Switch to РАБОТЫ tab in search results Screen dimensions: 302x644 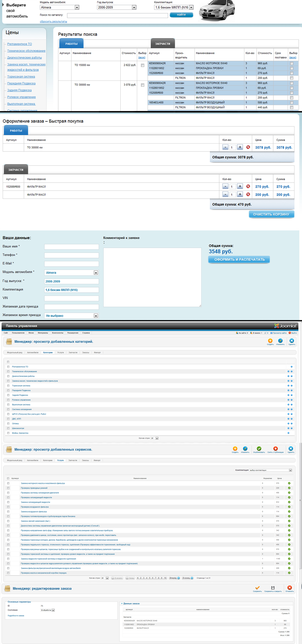(x=71, y=44)
